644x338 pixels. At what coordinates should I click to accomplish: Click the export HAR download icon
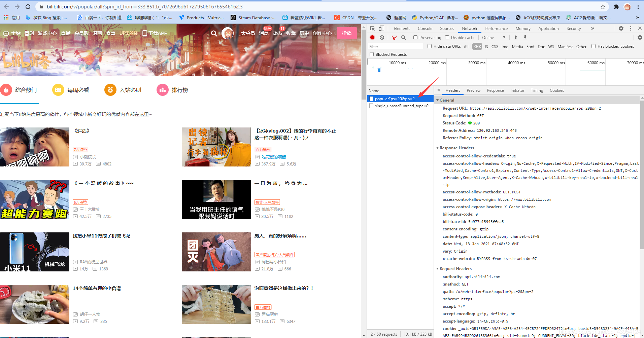[x=525, y=37]
